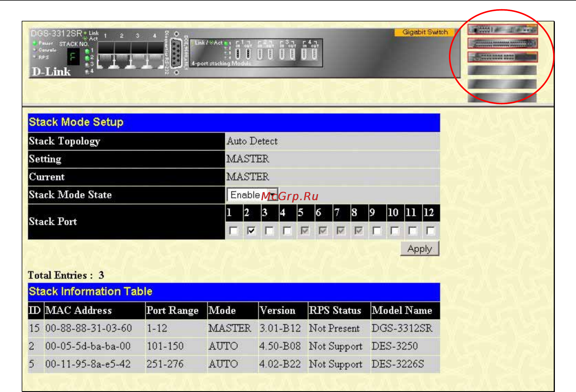Select the second stacked switch thumbnail
The height and width of the screenshot is (392, 576).
point(502,43)
